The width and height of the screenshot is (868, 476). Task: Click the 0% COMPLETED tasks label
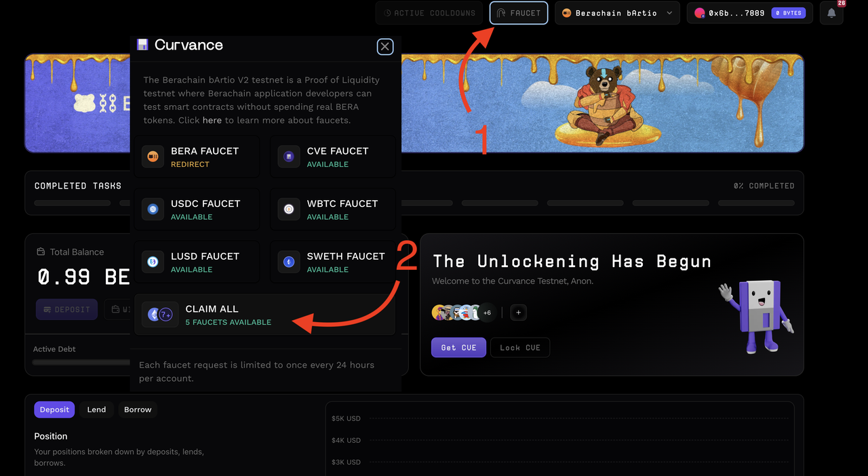pos(764,186)
